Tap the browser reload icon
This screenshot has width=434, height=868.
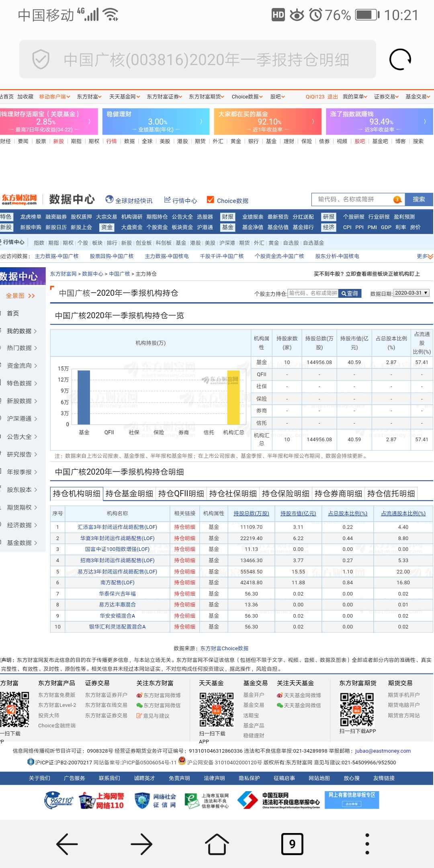pyautogui.click(x=400, y=59)
